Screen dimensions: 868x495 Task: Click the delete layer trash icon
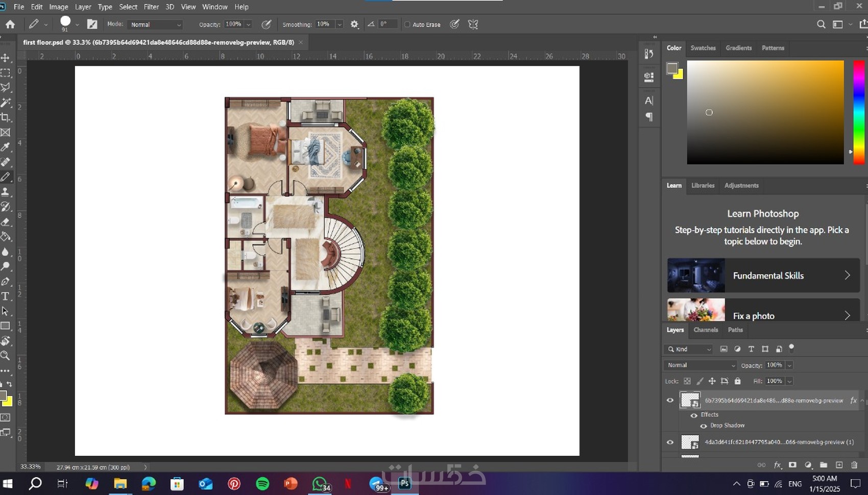[854, 465]
